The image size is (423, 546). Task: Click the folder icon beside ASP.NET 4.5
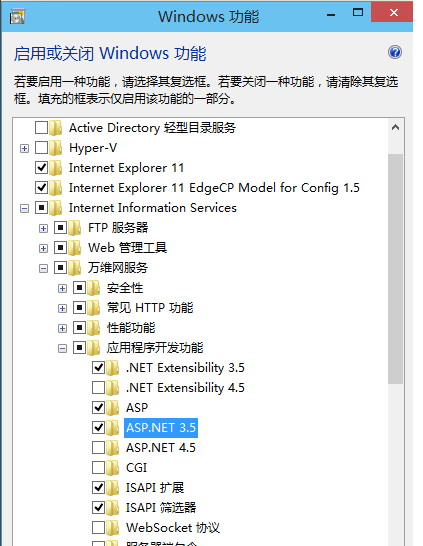point(112,448)
